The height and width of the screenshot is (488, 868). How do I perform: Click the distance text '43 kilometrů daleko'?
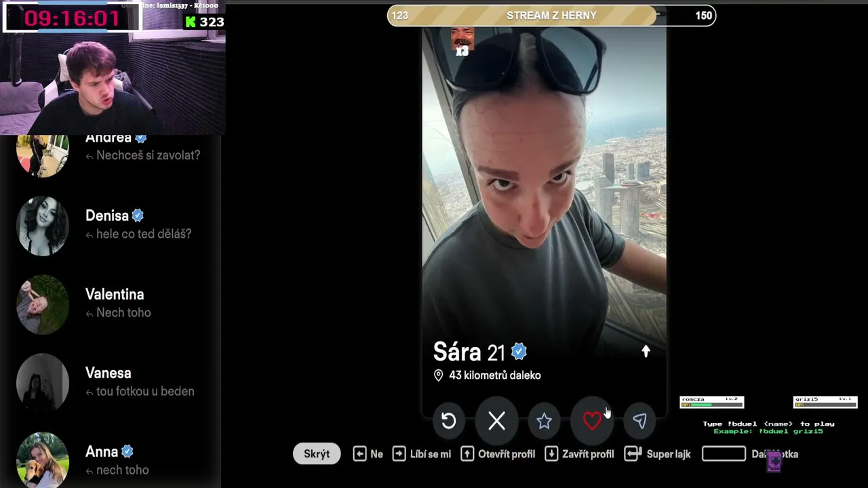(495, 375)
